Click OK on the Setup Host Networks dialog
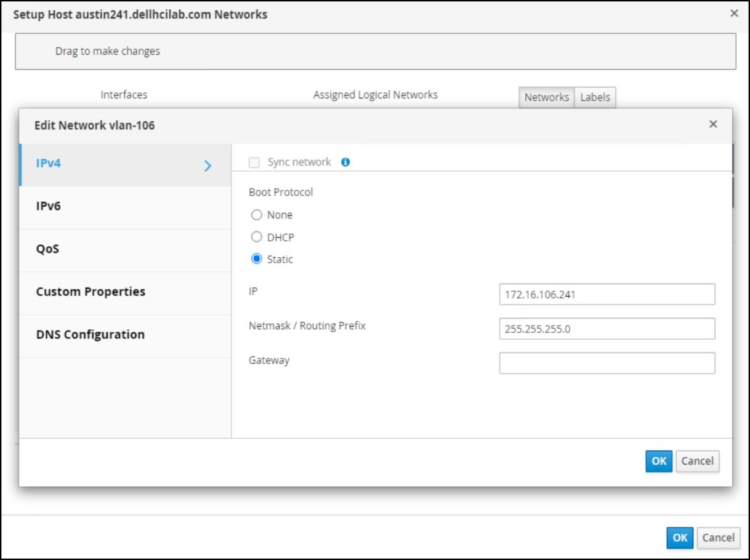This screenshot has height=560, width=750. click(x=679, y=537)
